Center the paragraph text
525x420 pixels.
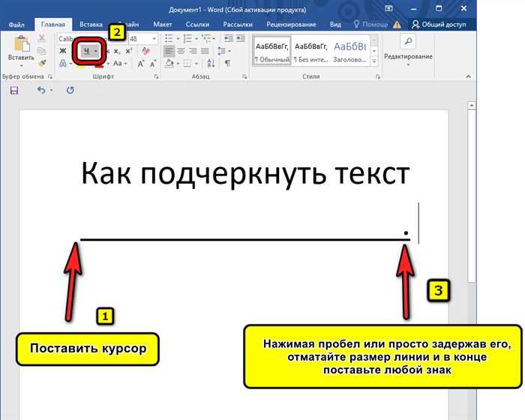click(181, 51)
